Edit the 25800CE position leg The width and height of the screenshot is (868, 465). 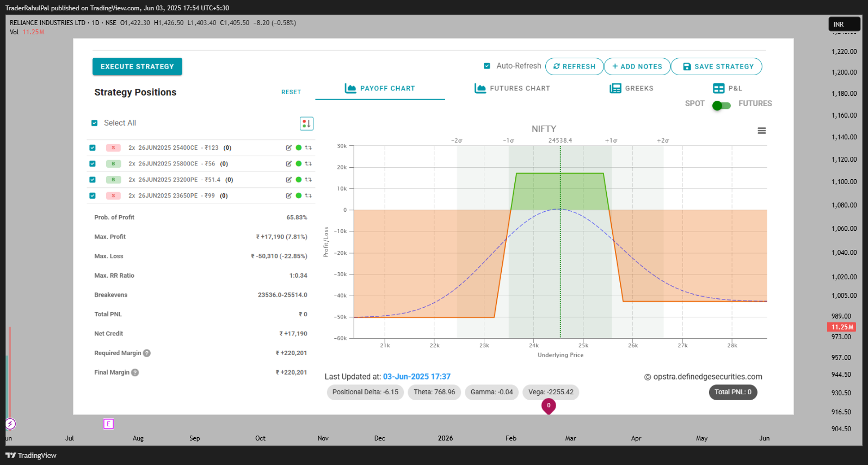coord(289,163)
